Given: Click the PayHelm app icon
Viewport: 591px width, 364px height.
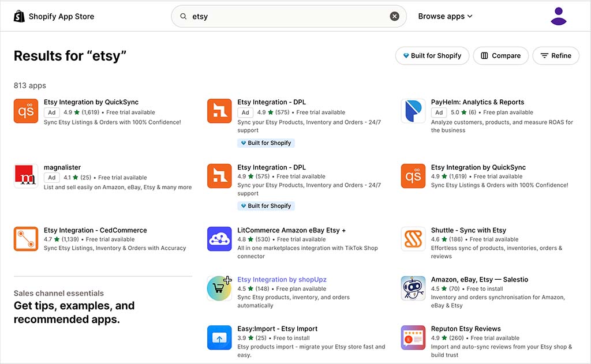Looking at the screenshot, I should (x=413, y=111).
